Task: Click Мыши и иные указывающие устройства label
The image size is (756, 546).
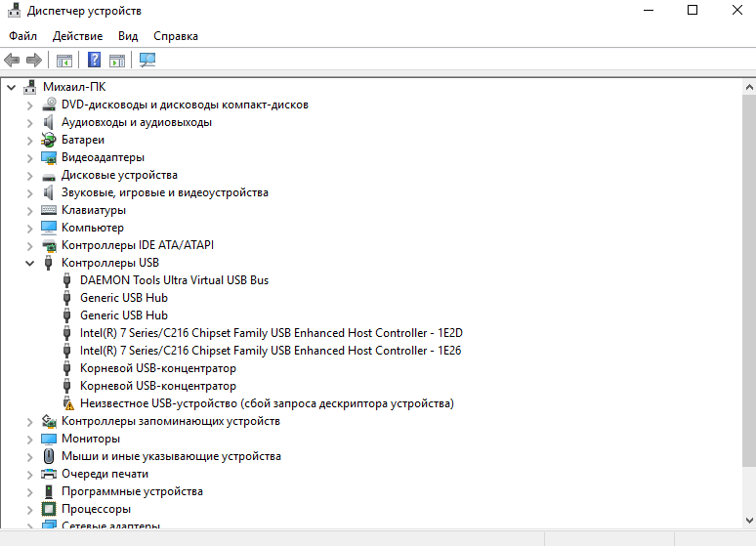Action: point(171,456)
